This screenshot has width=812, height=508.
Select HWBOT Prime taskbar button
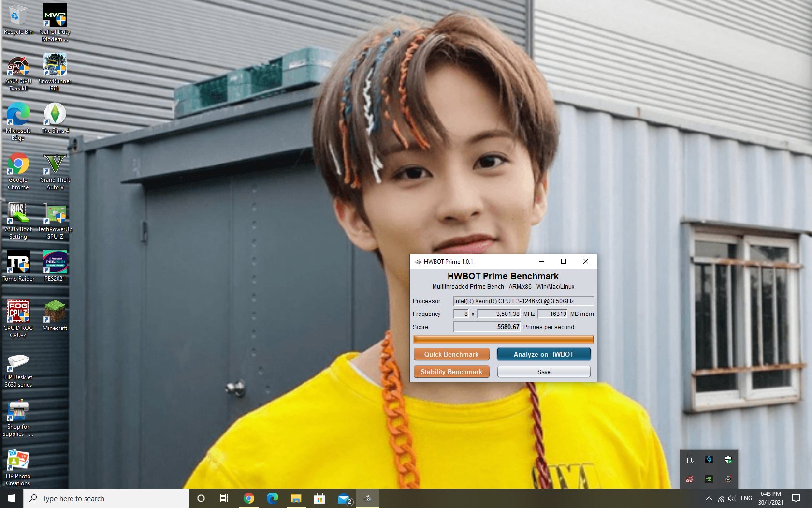(x=367, y=498)
